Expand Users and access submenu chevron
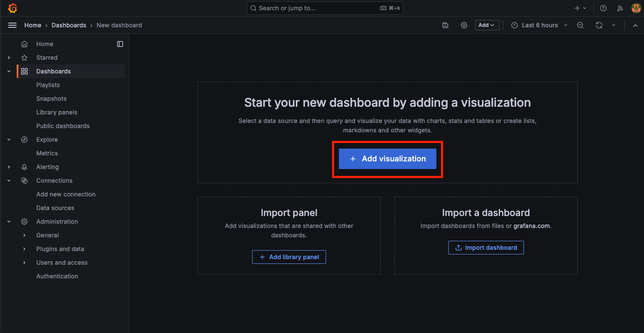 click(x=24, y=263)
